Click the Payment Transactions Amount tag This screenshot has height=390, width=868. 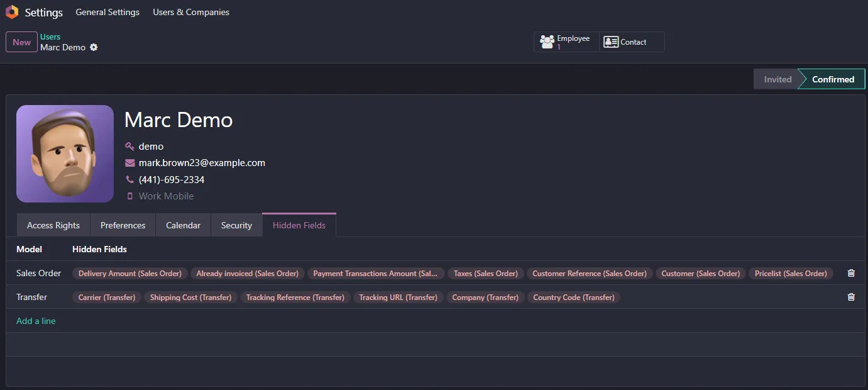coord(376,273)
